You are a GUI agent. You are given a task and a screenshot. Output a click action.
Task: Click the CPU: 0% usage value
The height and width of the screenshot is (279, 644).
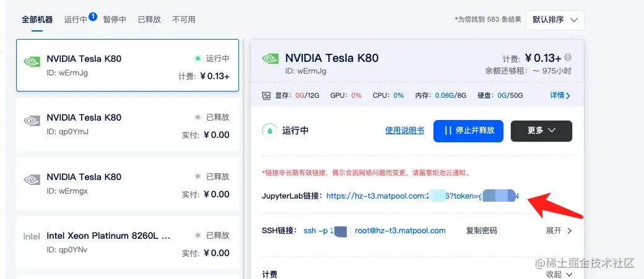[388, 96]
